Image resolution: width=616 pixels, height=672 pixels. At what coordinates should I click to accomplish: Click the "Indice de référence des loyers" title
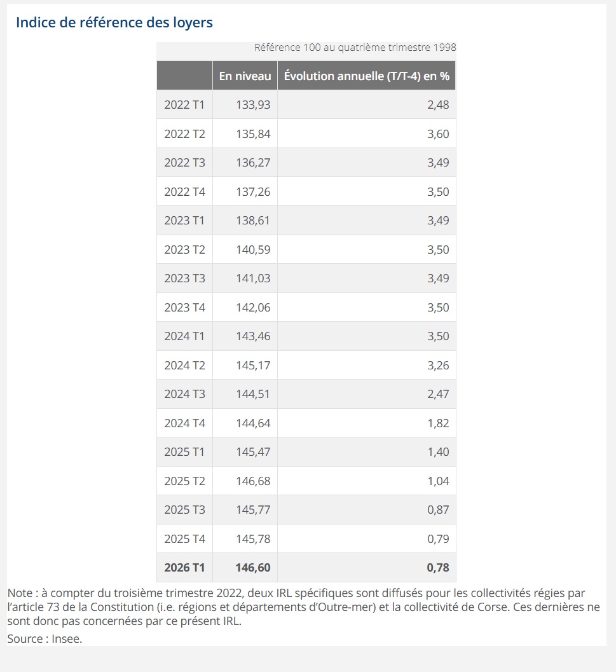(x=114, y=23)
